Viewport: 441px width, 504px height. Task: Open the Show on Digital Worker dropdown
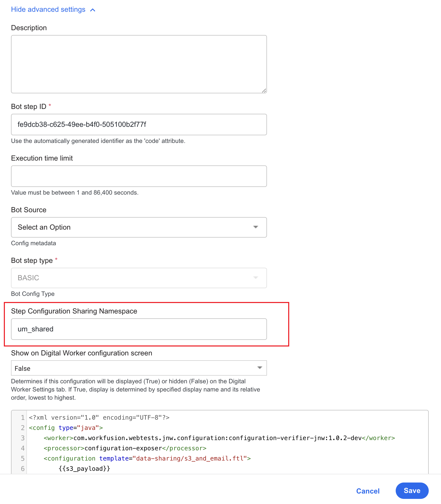tap(139, 368)
